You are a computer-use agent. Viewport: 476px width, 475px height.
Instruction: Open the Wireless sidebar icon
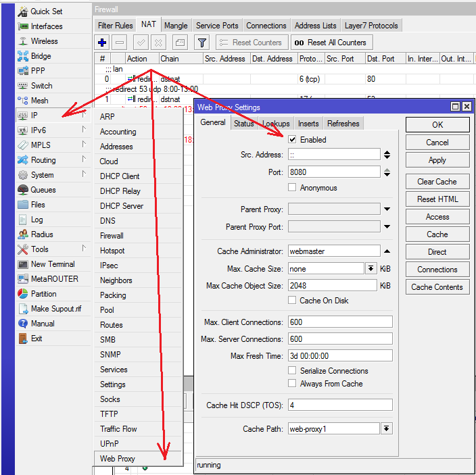pyautogui.click(x=22, y=41)
